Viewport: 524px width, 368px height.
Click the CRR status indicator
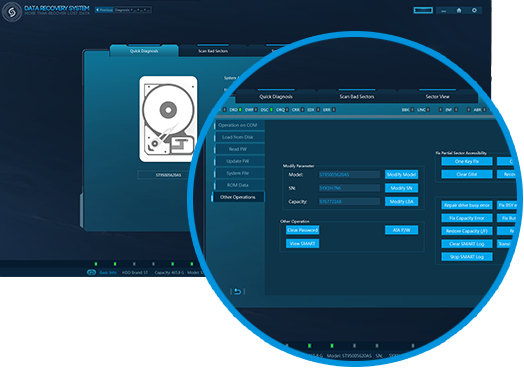point(298,110)
